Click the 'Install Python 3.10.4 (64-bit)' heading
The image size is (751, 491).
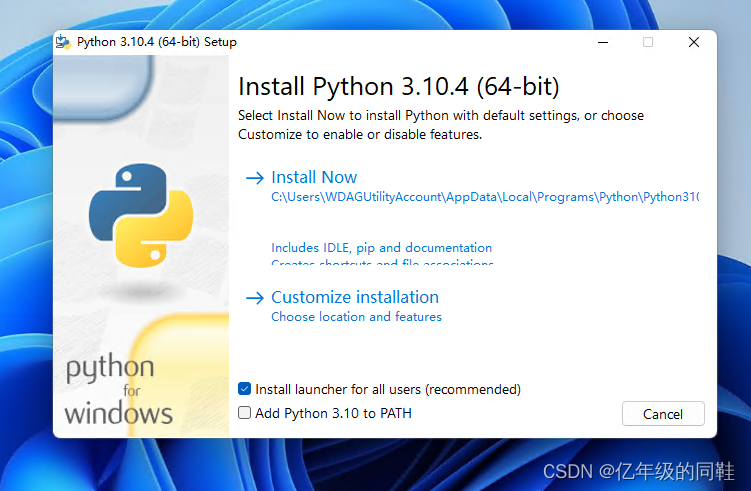pos(398,87)
